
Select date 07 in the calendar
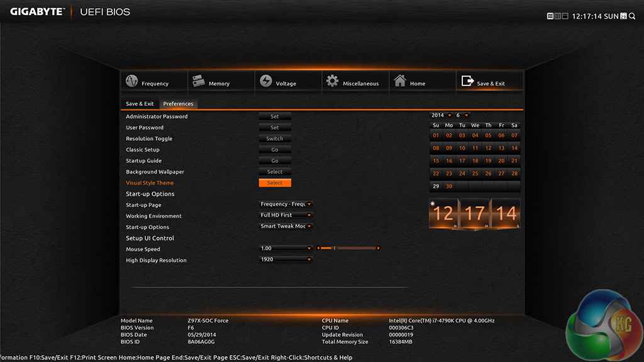click(x=514, y=136)
